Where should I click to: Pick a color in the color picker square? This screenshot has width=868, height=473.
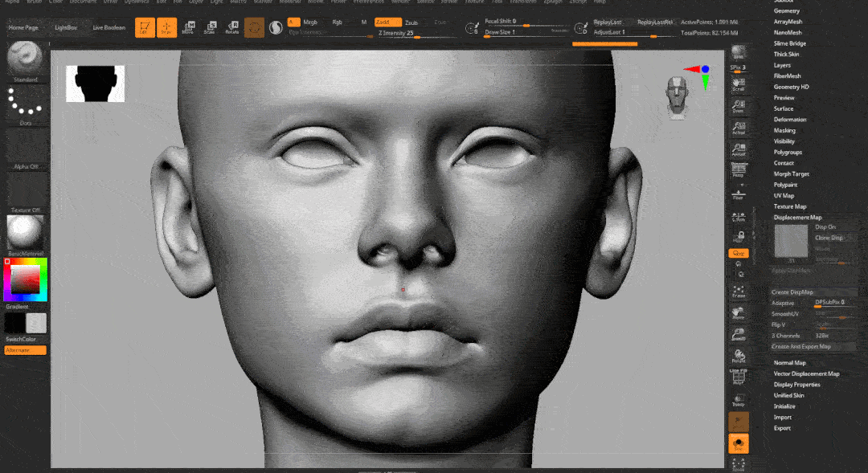point(26,279)
